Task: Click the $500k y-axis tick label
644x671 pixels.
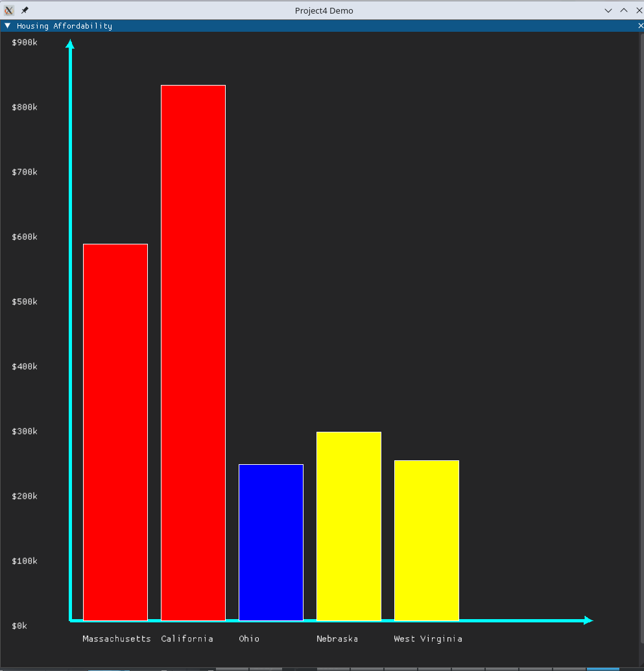Action: point(25,301)
